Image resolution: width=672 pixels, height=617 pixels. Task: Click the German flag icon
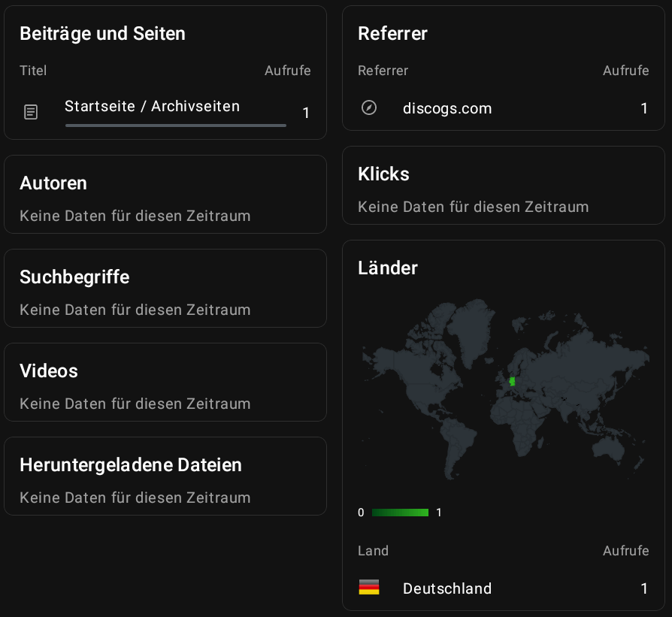click(369, 588)
